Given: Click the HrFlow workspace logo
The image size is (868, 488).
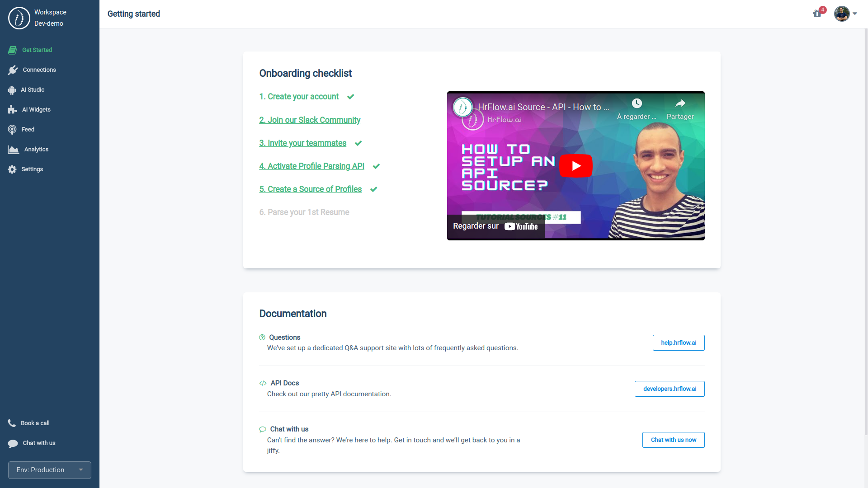Looking at the screenshot, I should (19, 18).
